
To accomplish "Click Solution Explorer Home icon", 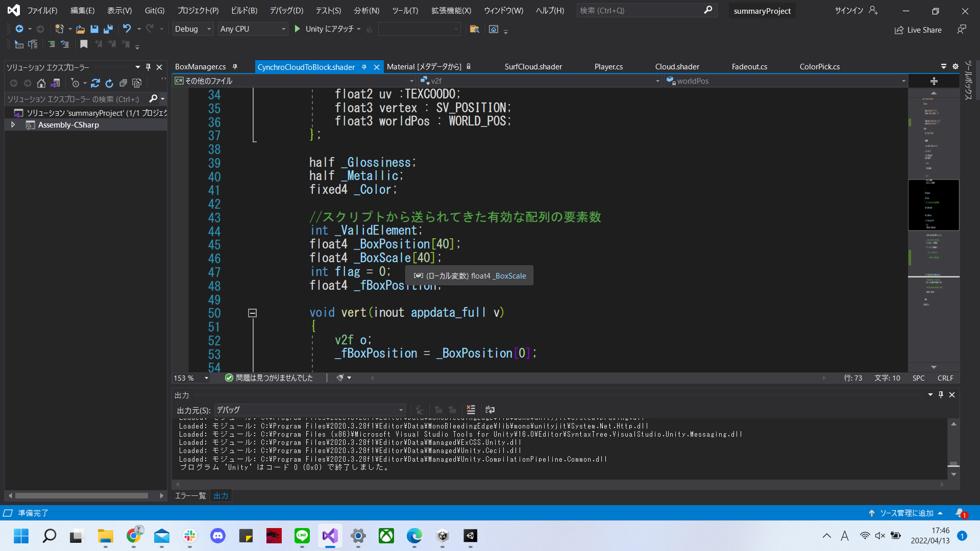I will pos(41,83).
